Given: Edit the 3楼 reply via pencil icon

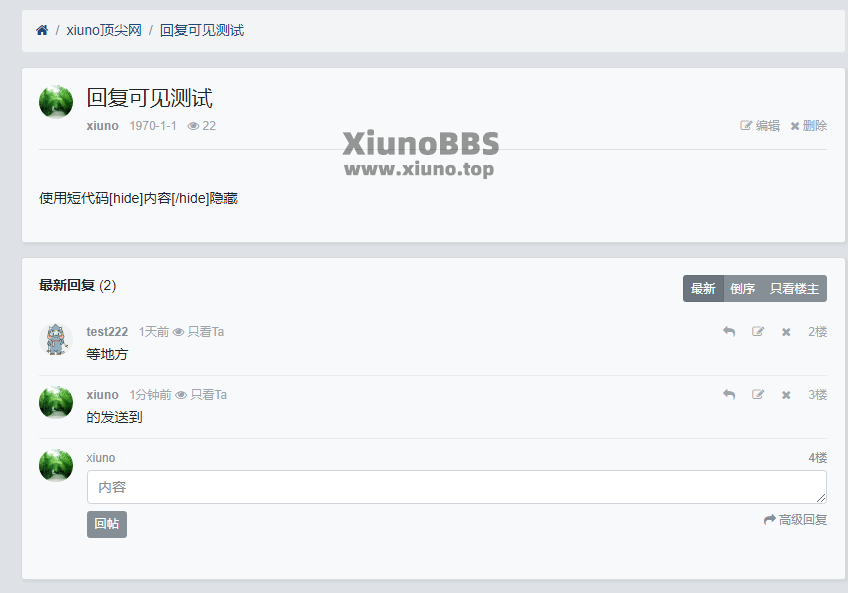Looking at the screenshot, I should click(758, 394).
